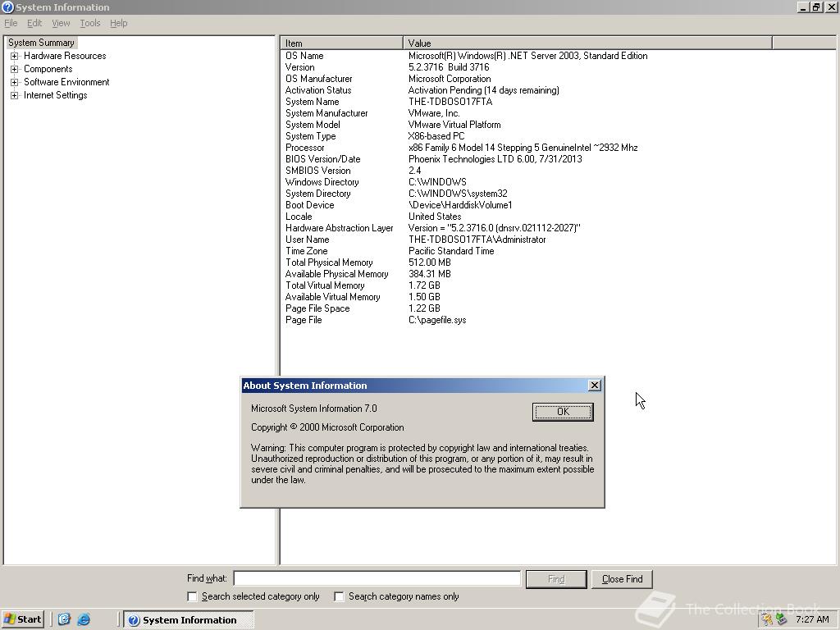Click the Close Find button
Viewport: 840px width, 630px height.
coord(622,579)
